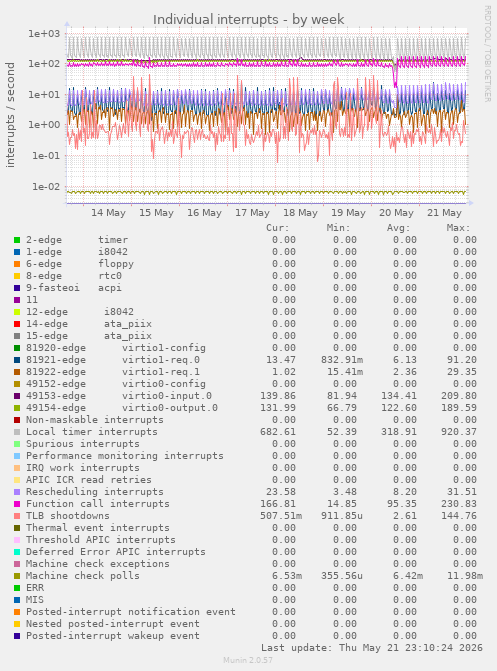497x671 pixels.
Task: Click the graph title 'Individual interrupts - by week'
Action: (248, 20)
